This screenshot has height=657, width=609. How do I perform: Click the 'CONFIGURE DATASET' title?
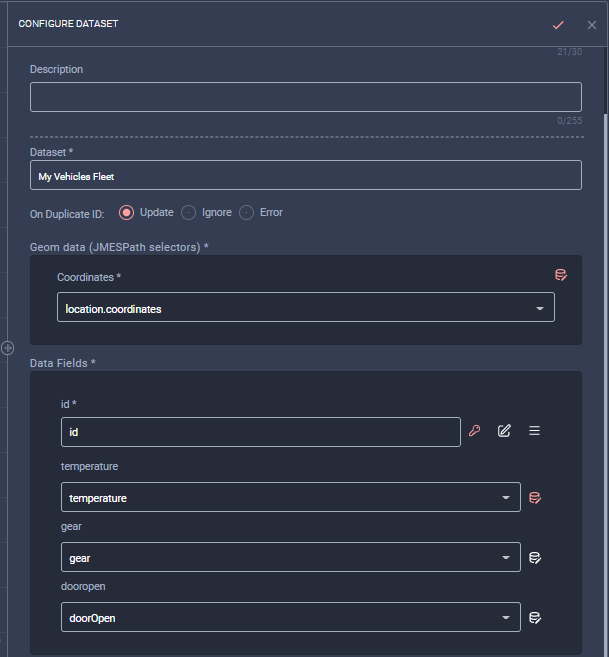coord(68,24)
